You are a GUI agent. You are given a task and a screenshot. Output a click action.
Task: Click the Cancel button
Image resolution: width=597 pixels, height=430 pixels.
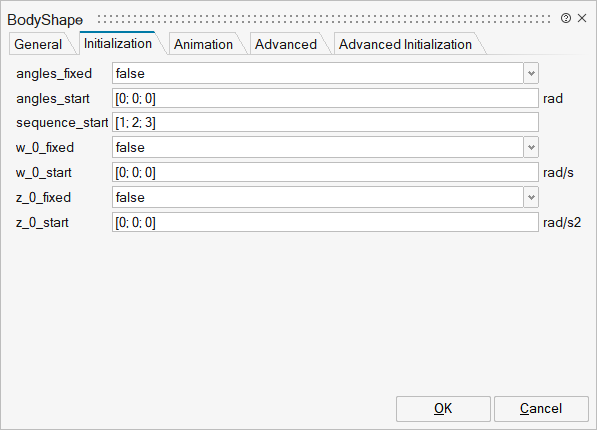[x=541, y=409]
